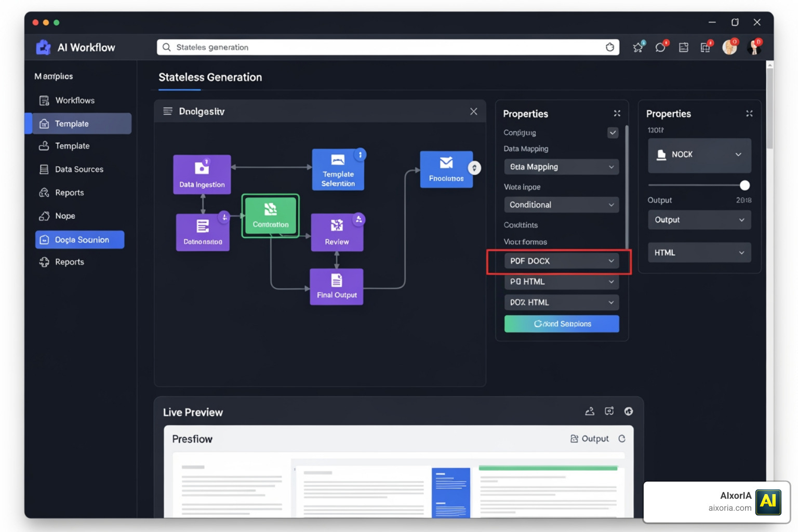The width and height of the screenshot is (798, 532).
Task: Click the 'Data Mapping' label
Action: [526, 149]
